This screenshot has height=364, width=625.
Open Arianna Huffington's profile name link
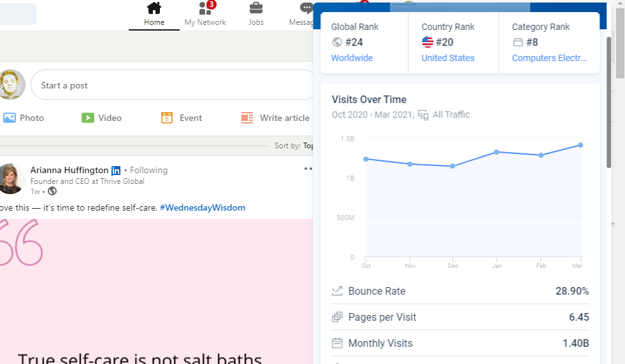point(69,170)
